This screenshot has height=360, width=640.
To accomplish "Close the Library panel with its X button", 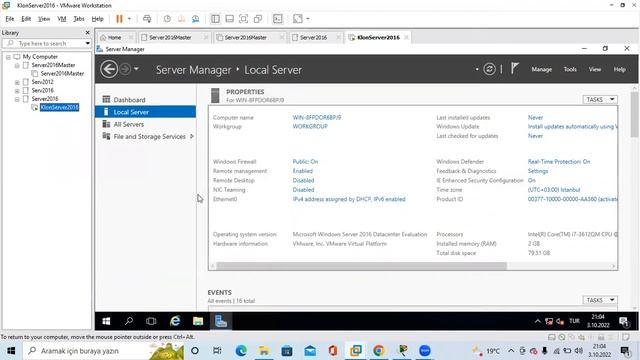I will coord(87,33).
